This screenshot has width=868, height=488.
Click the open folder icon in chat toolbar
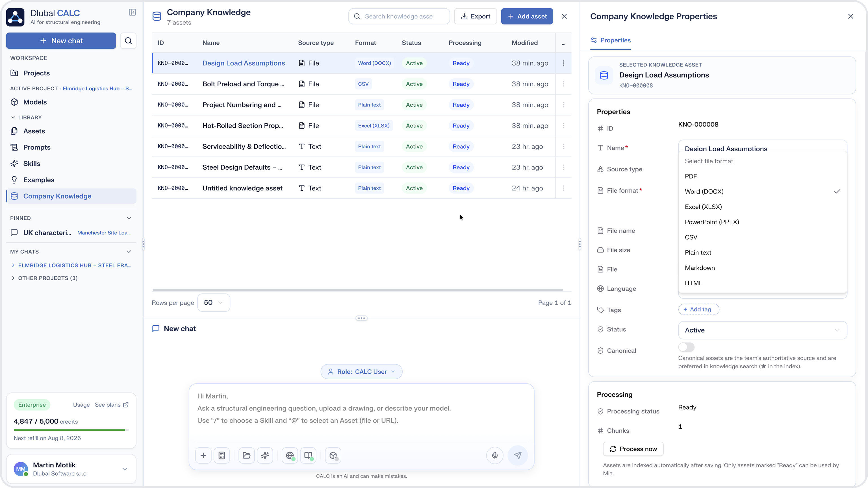click(x=246, y=456)
